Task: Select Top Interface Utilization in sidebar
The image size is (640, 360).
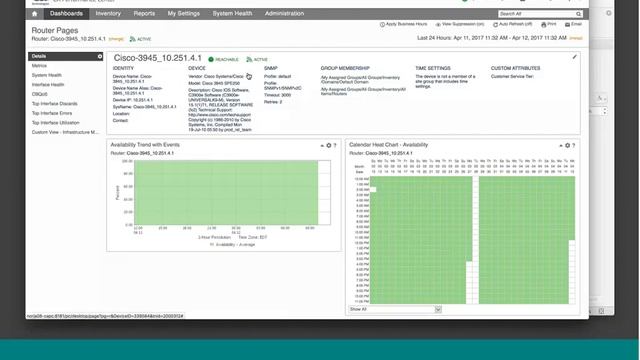Action: point(56,122)
